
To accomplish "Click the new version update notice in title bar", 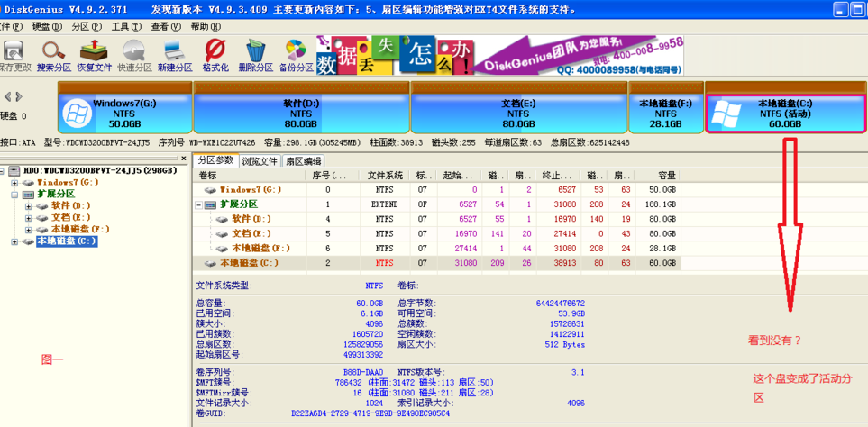I will (x=363, y=9).
